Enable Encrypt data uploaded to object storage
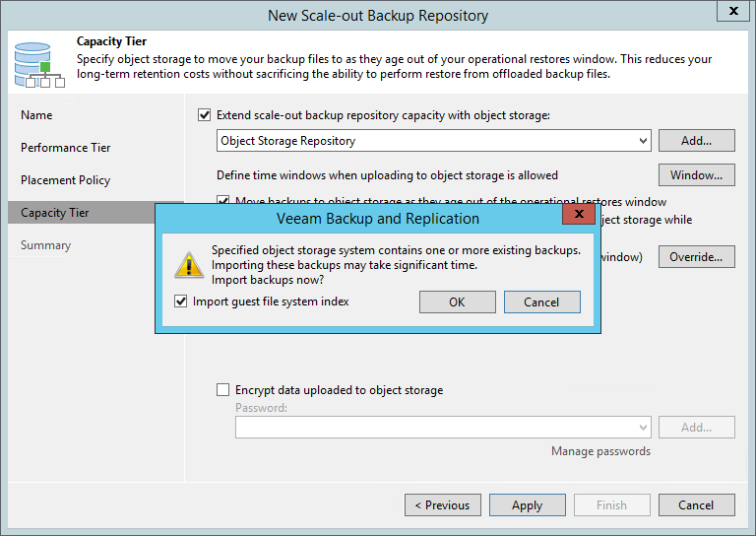Screen dimensions: 756x536 pyautogui.click(x=223, y=390)
